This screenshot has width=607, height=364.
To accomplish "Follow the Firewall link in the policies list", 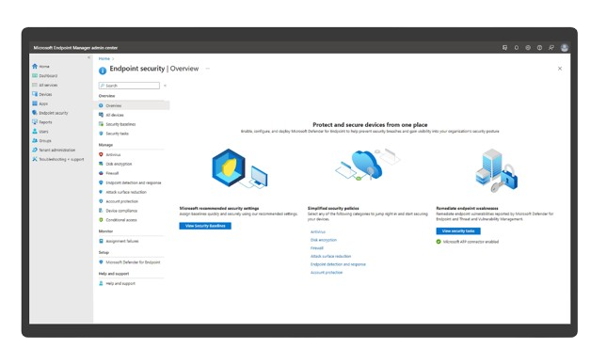I will pos(316,248).
